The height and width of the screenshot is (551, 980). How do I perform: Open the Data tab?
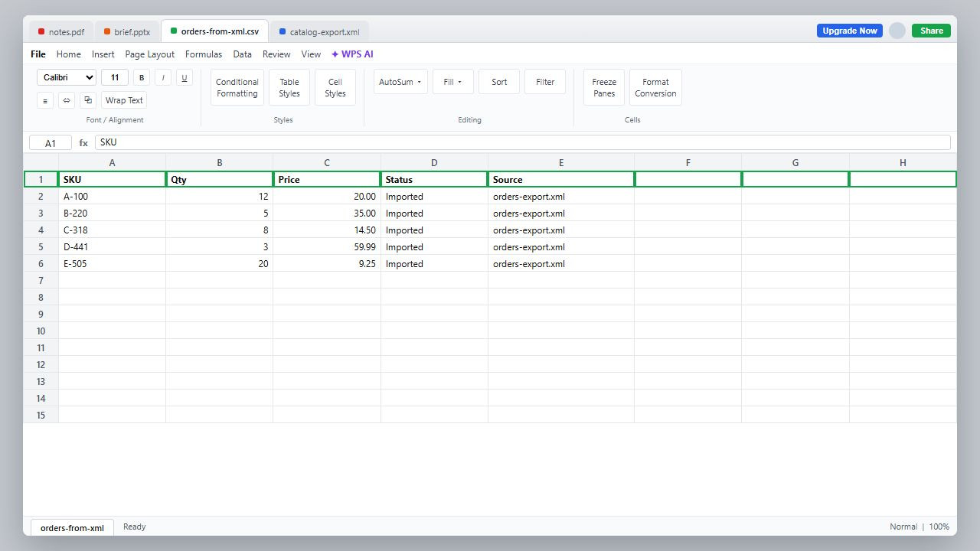tap(243, 54)
